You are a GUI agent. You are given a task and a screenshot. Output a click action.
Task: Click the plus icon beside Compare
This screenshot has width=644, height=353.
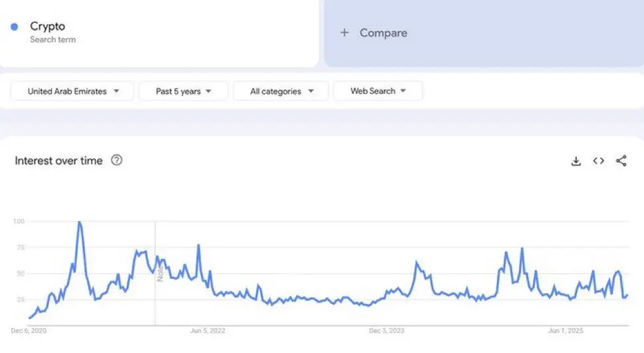[x=345, y=33]
